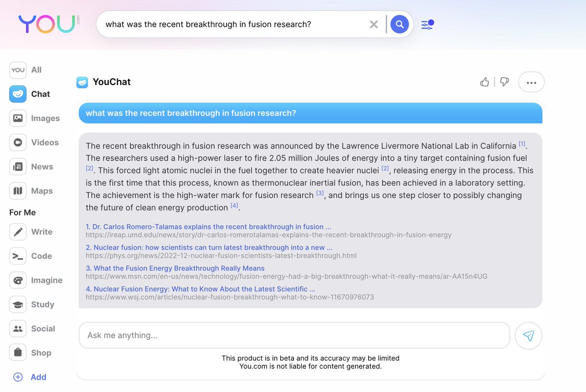Select the Chat smiley icon in sidebar
The image size is (586, 392).
click(18, 94)
